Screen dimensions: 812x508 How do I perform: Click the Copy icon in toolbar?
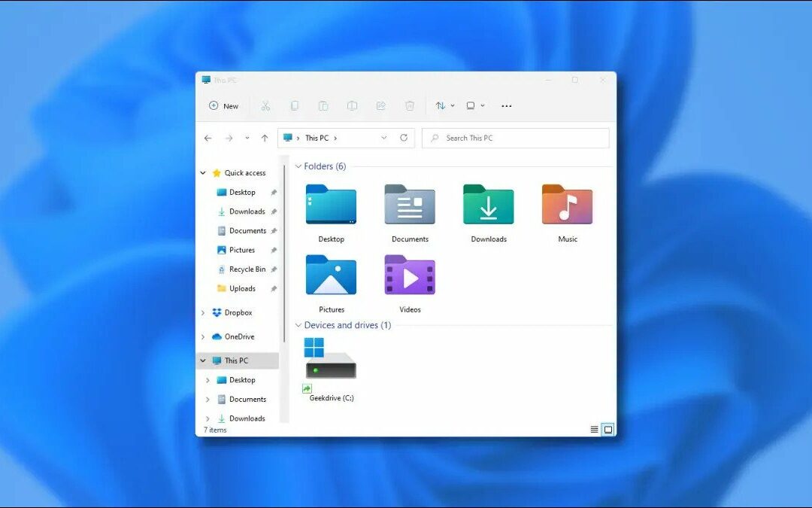(294, 106)
